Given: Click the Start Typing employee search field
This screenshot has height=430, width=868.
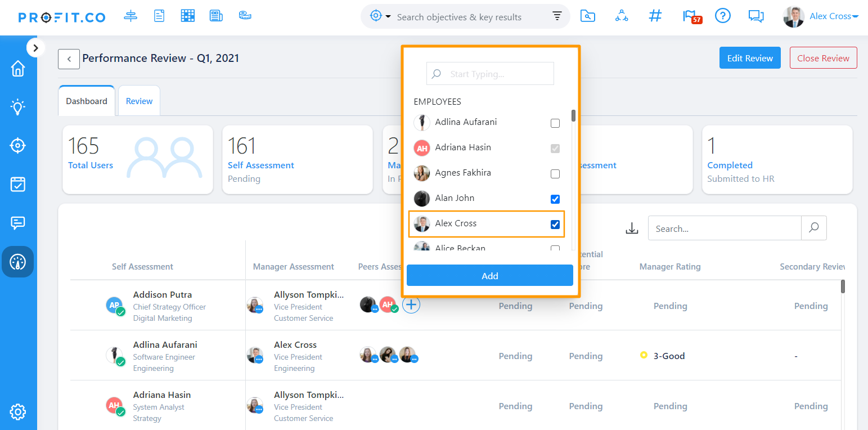Looking at the screenshot, I should pos(490,74).
